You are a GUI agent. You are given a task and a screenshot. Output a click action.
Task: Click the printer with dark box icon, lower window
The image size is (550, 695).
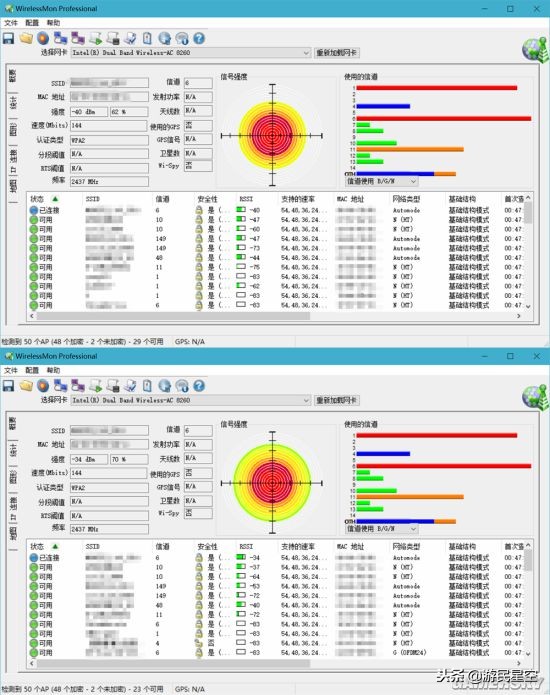tap(113, 386)
